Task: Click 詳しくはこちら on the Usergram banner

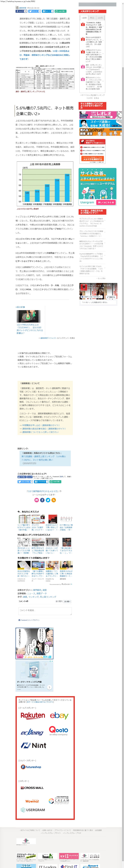Action: [106, 203]
